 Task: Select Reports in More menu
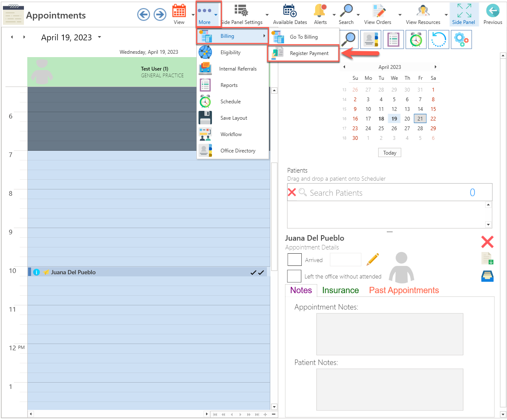233,85
